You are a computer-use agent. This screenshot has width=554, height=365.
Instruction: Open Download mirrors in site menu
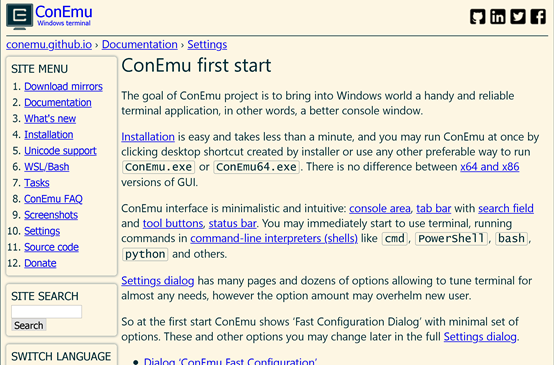pyautogui.click(x=63, y=87)
